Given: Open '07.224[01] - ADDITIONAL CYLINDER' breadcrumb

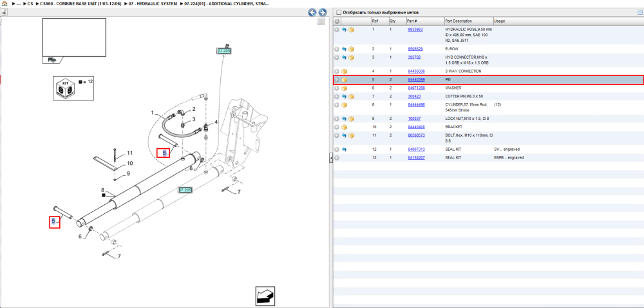Looking at the screenshot, I should point(227,3).
